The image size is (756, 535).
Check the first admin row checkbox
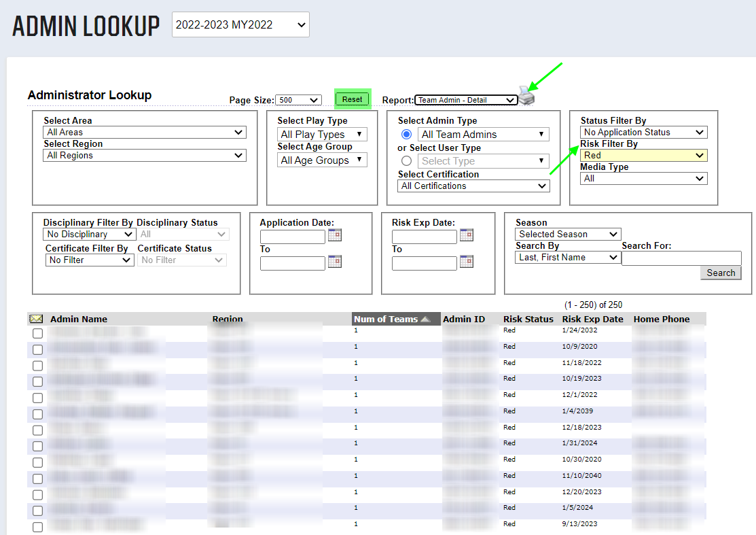point(38,333)
